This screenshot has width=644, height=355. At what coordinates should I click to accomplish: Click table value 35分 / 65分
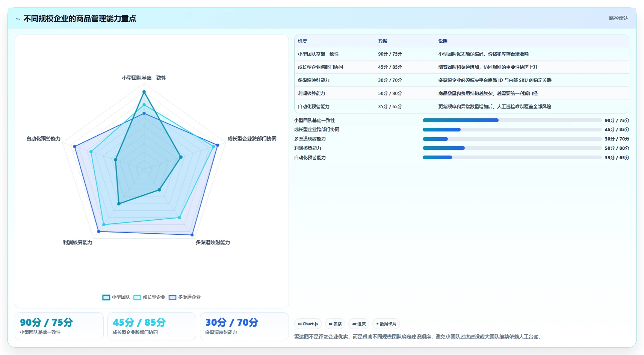[x=390, y=107]
